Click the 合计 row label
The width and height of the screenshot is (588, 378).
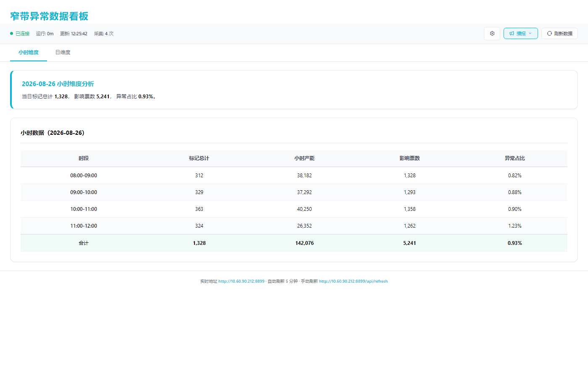pos(84,243)
